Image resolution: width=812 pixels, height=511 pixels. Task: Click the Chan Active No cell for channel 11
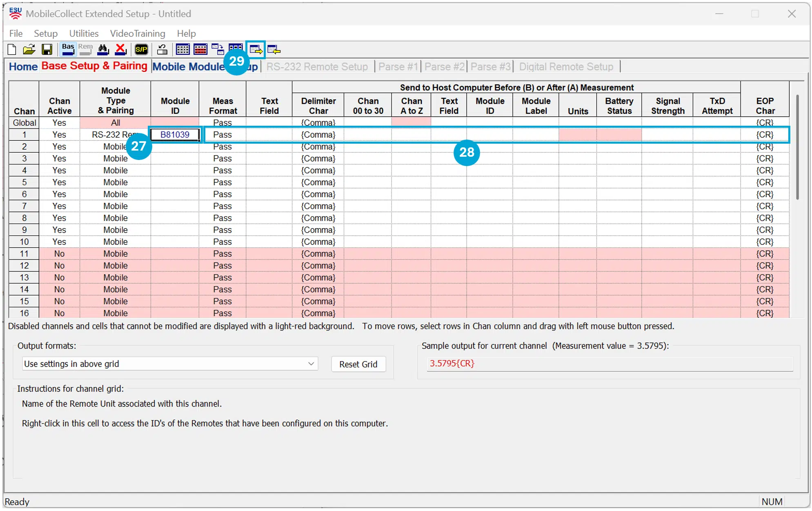(x=59, y=254)
